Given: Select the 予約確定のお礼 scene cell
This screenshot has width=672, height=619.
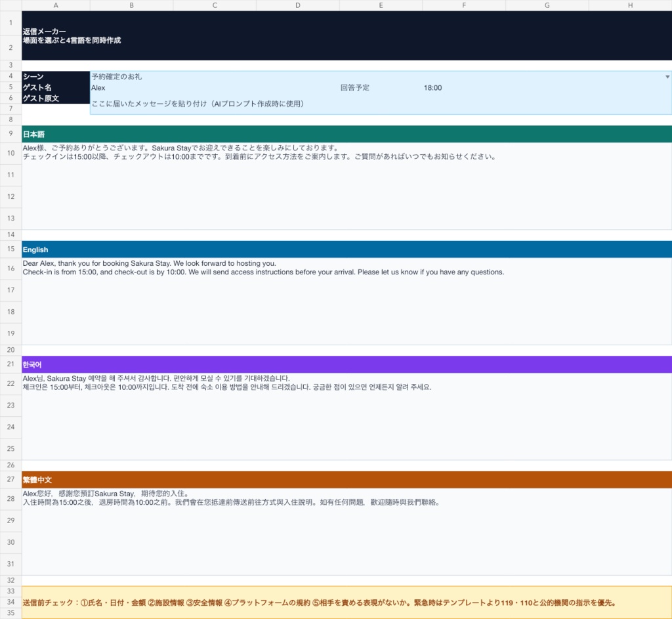Looking at the screenshot, I should (381, 77).
